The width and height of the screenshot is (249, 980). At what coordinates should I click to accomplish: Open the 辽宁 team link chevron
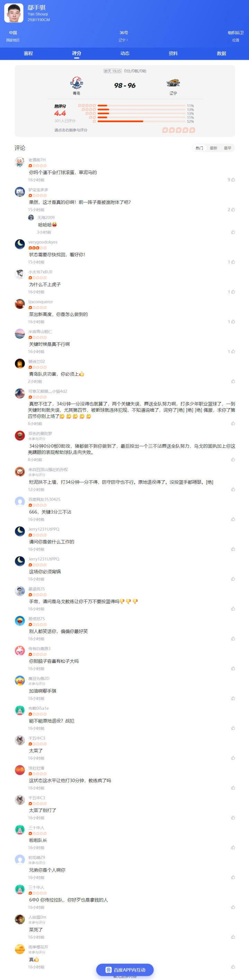pos(127,40)
